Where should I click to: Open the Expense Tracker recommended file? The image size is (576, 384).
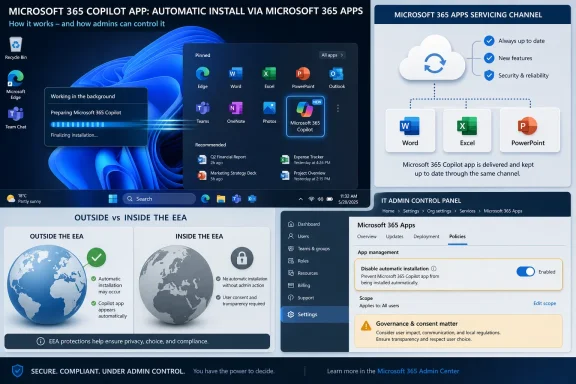(x=306, y=159)
